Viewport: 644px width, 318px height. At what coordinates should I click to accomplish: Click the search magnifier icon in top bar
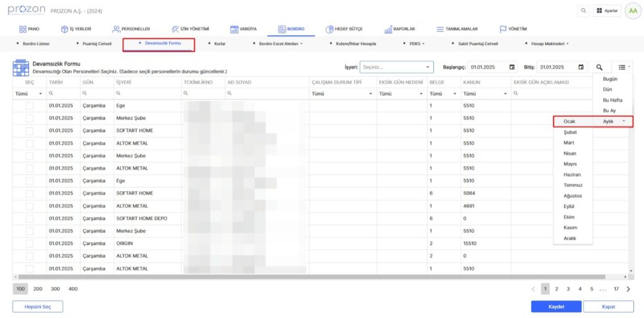[584, 11]
